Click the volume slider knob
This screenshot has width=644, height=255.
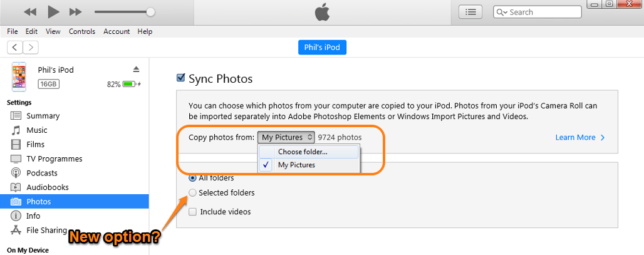pos(150,12)
